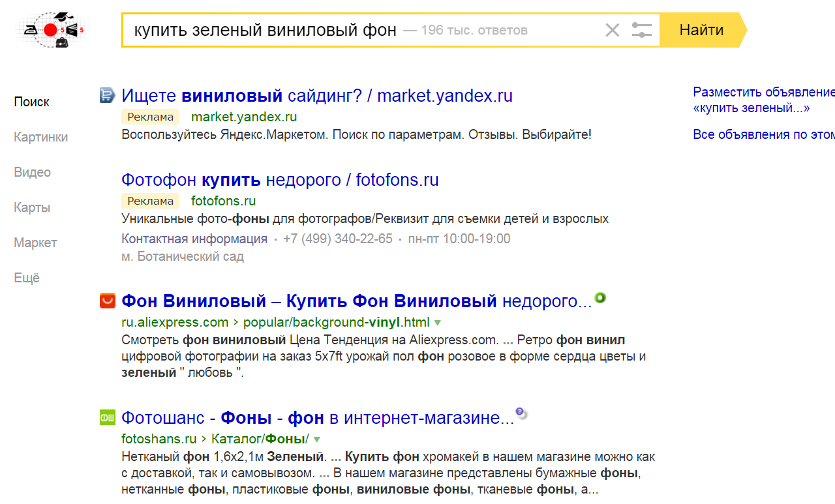Select the Поиск tab in sidebar
The width and height of the screenshot is (835, 504).
click(31, 102)
